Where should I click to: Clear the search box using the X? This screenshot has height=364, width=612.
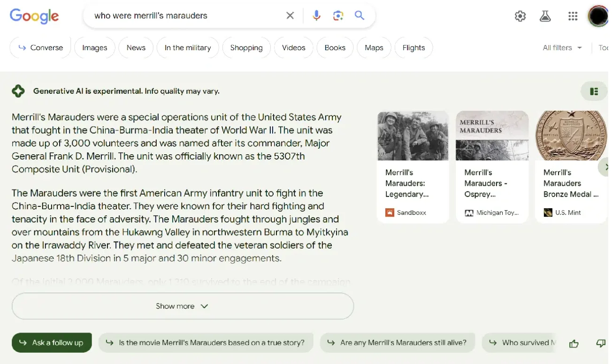click(290, 15)
